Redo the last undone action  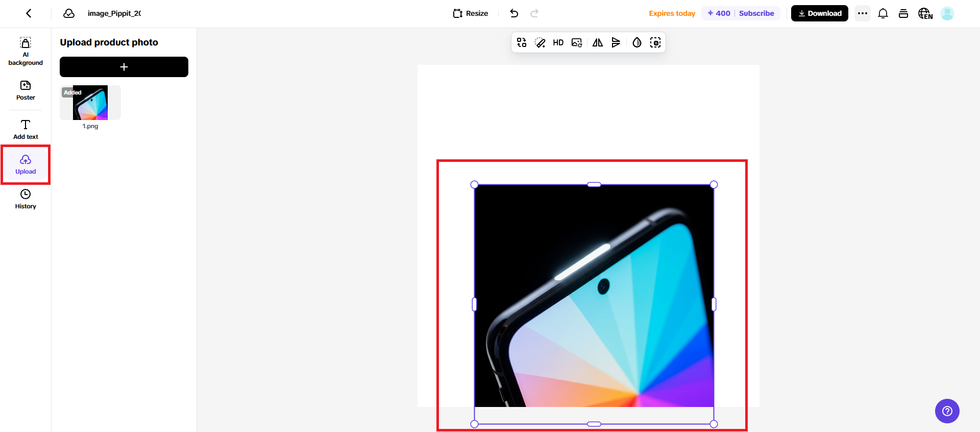534,13
